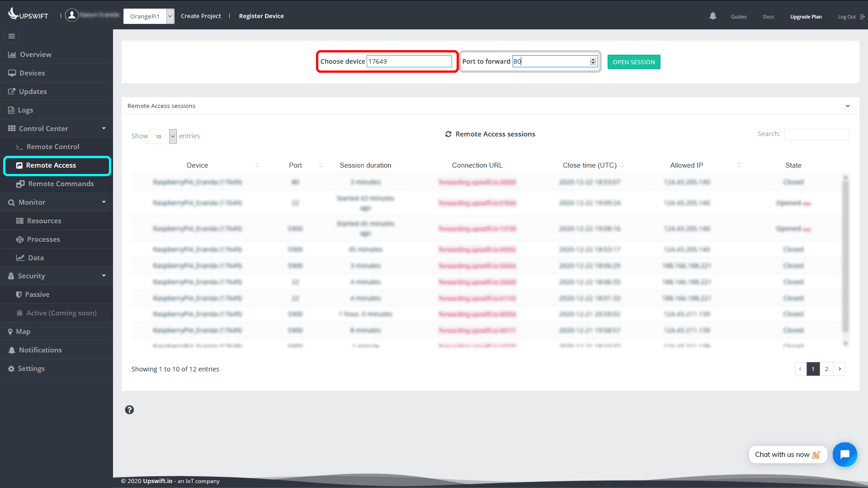Collapse the Monitor section
This screenshot has width=868, height=488.
point(57,202)
